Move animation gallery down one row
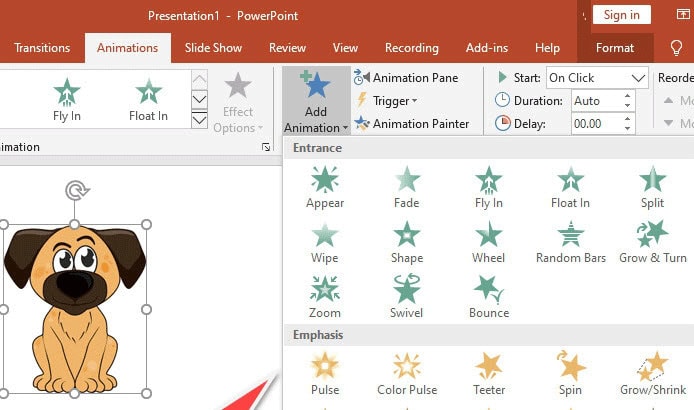 (199, 99)
